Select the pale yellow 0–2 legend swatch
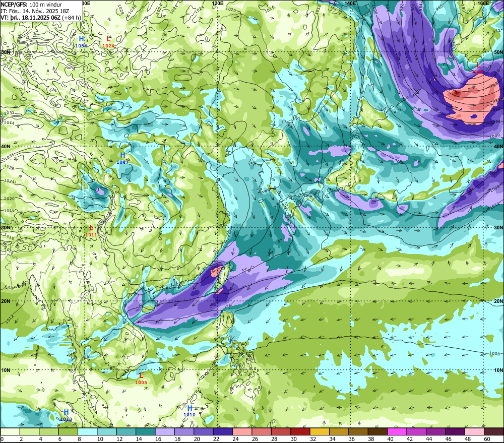 pyautogui.click(x=10, y=431)
